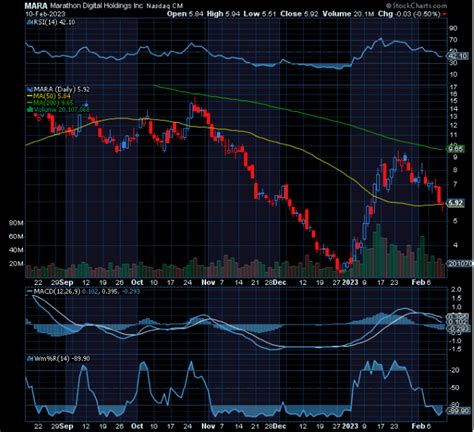The height and width of the screenshot is (432, 474).
Task: Click the green 9.65 MA tag on price axis
Action: click(x=456, y=149)
